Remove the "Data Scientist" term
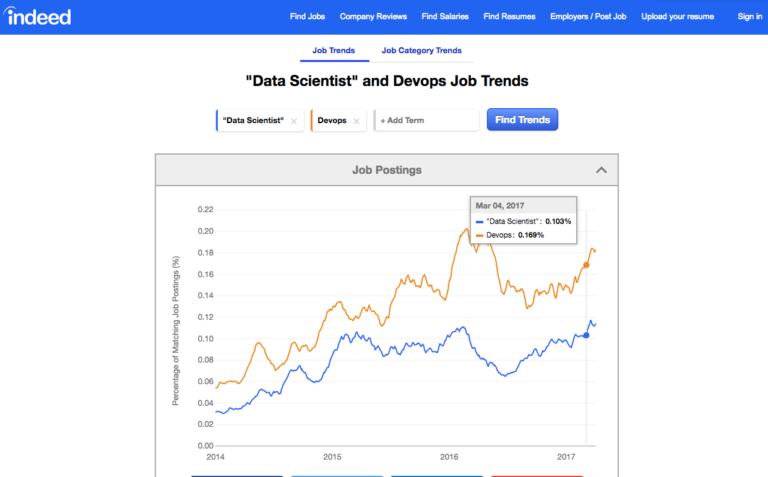This screenshot has width=768, height=477. (294, 121)
